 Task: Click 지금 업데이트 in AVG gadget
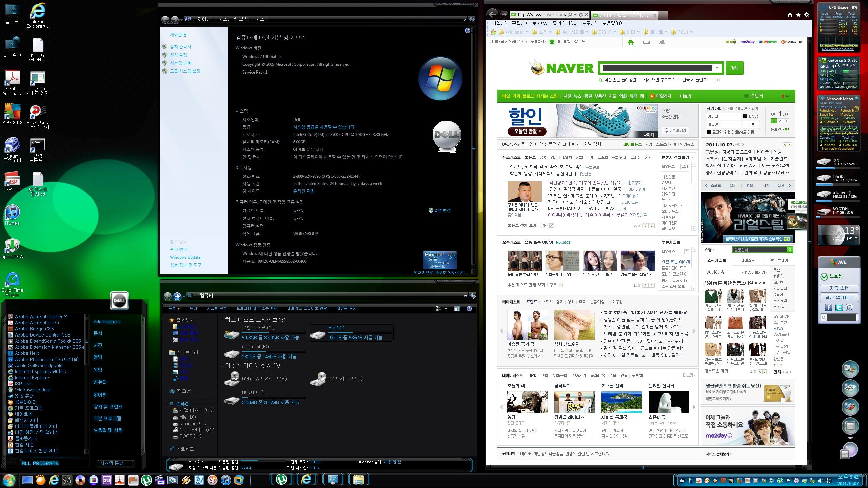click(839, 298)
